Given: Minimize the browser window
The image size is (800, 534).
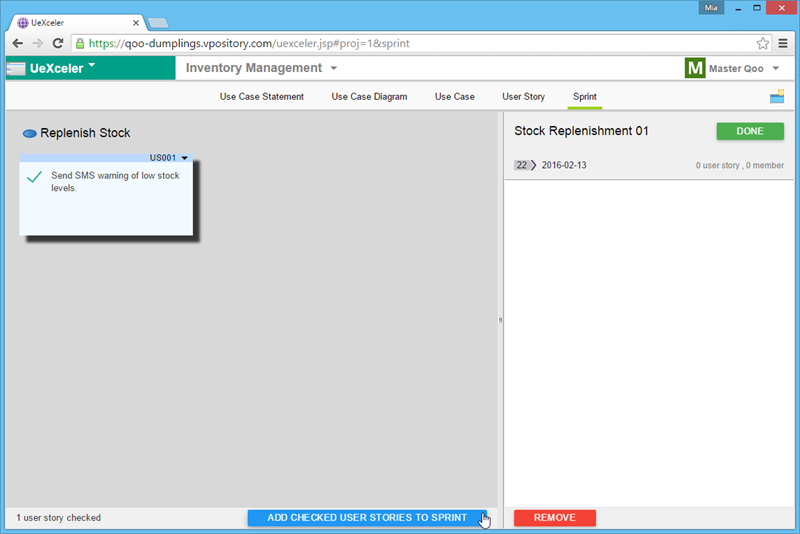Looking at the screenshot, I should (x=738, y=8).
